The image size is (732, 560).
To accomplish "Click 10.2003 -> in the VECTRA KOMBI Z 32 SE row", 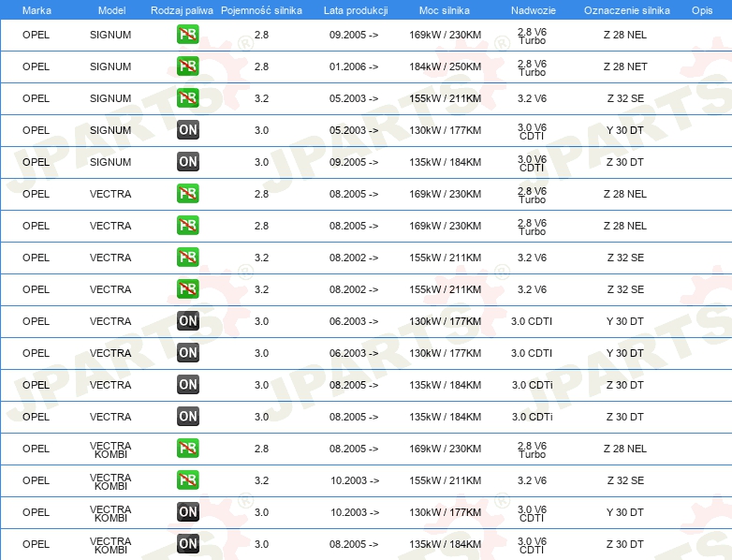I will pos(355,480).
